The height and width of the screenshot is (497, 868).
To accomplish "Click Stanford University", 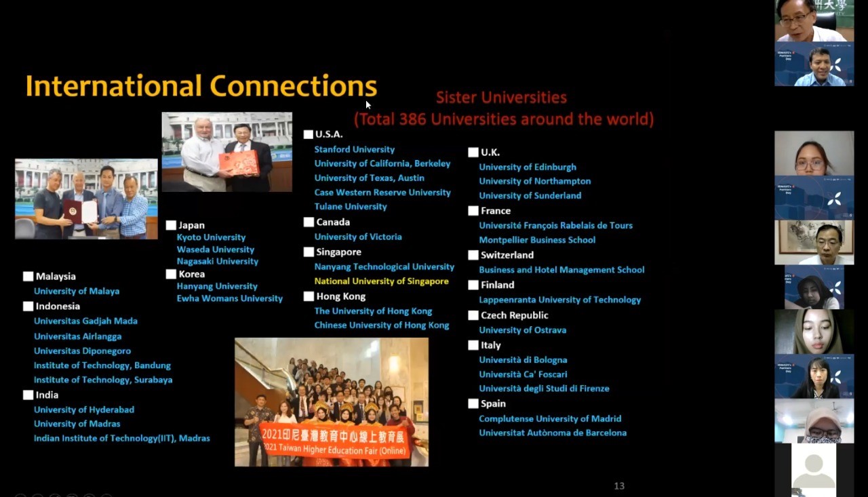I will [355, 149].
